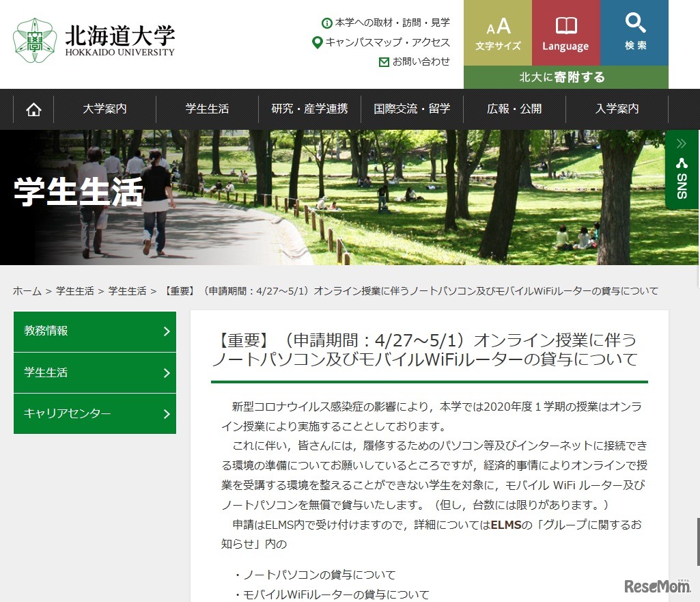Click the location pin beside キャンパスマップ・アクセス

tap(317, 42)
